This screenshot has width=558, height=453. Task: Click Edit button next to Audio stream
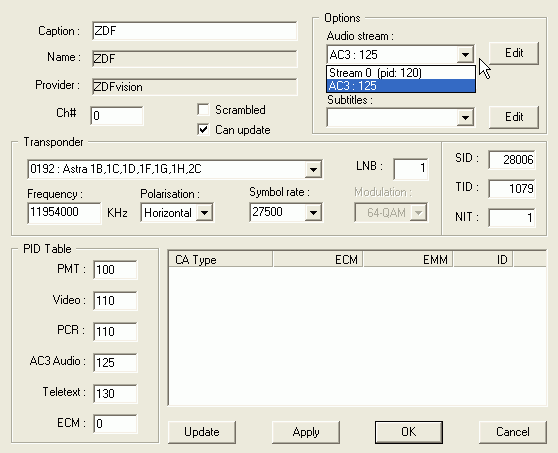click(514, 53)
